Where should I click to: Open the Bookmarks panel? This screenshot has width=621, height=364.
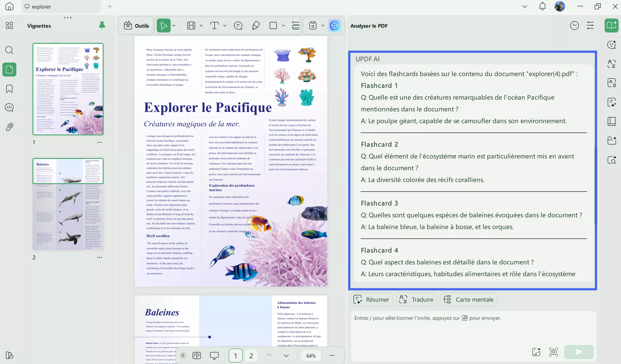point(9,89)
